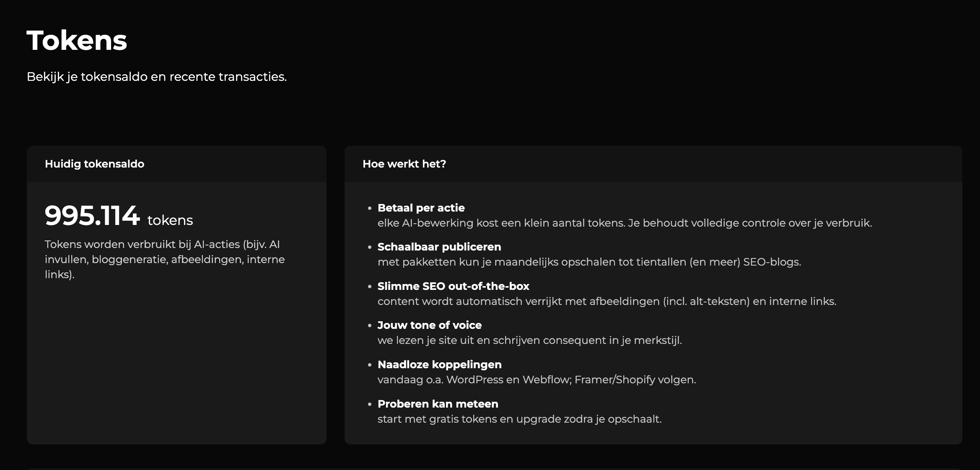Viewport: 980px width, 470px height.
Task: Click the 'Proberen kan meteen' bullet title
Action: tap(438, 404)
